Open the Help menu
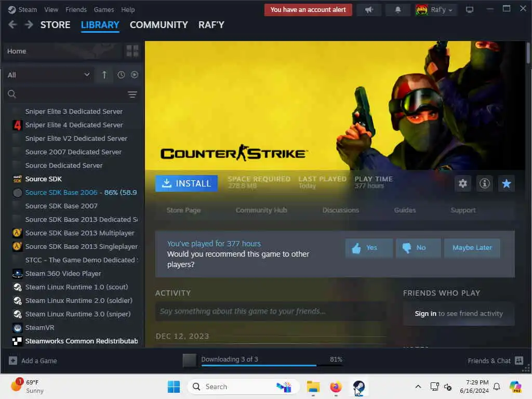The image size is (532, 399). [128, 9]
